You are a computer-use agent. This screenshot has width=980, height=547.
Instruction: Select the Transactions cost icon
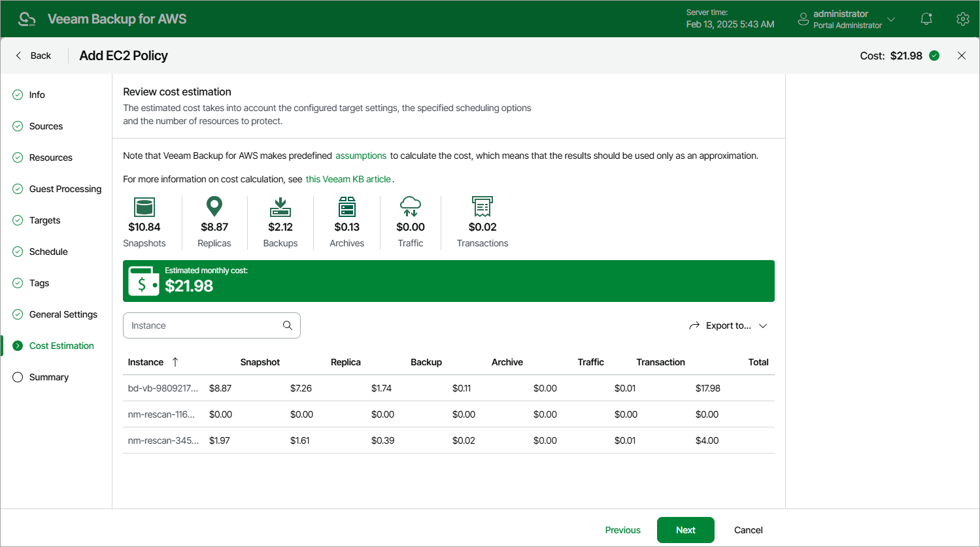click(x=482, y=207)
